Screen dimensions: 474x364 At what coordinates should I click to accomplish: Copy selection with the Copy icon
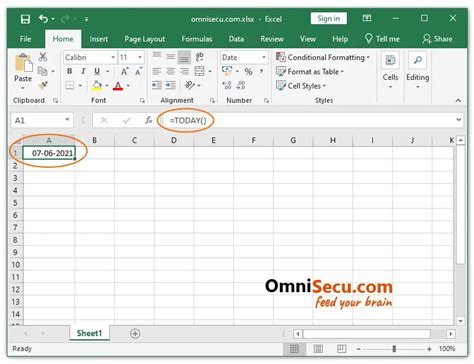(x=42, y=71)
